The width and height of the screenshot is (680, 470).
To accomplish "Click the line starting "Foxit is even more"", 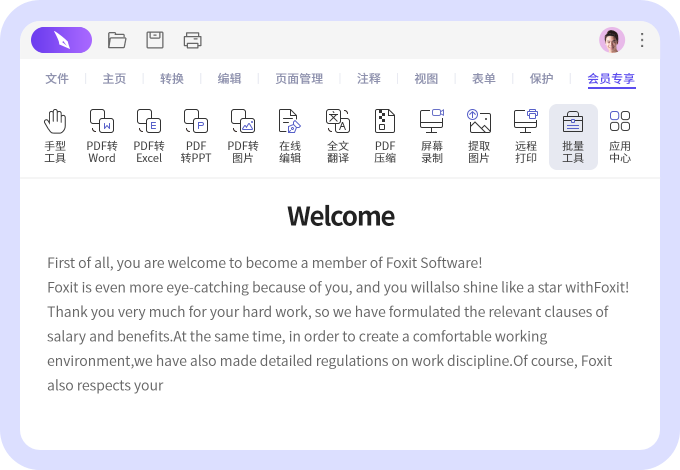I will (x=338, y=287).
